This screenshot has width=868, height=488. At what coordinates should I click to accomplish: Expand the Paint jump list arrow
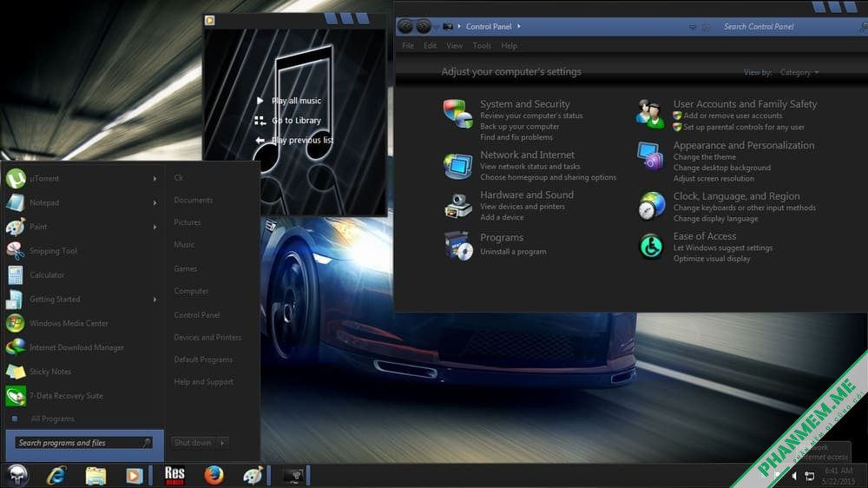[x=155, y=228]
